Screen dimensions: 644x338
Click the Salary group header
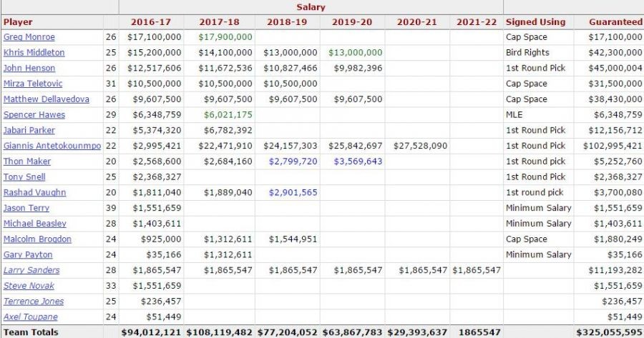click(x=311, y=7)
